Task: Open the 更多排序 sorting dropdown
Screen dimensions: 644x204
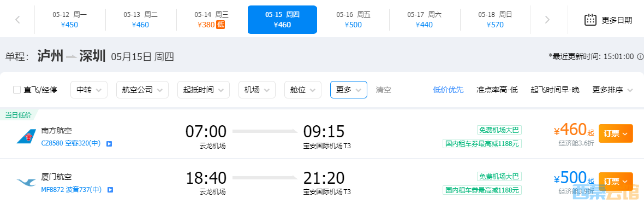Action: tap(613, 90)
